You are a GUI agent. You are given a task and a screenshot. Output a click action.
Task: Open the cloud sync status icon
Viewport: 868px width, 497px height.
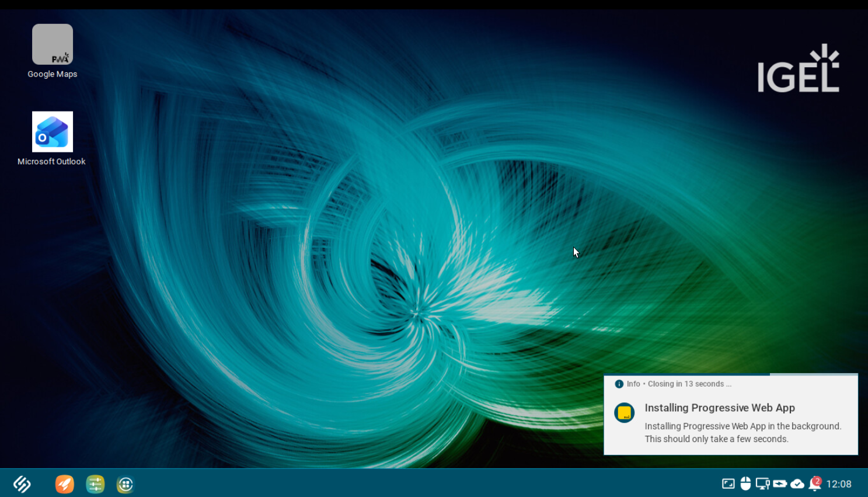797,484
